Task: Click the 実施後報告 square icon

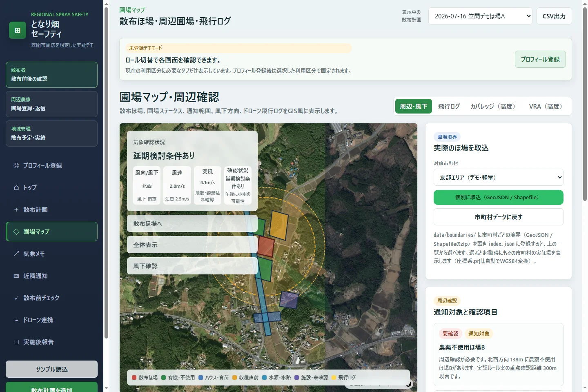Action: pos(16,342)
